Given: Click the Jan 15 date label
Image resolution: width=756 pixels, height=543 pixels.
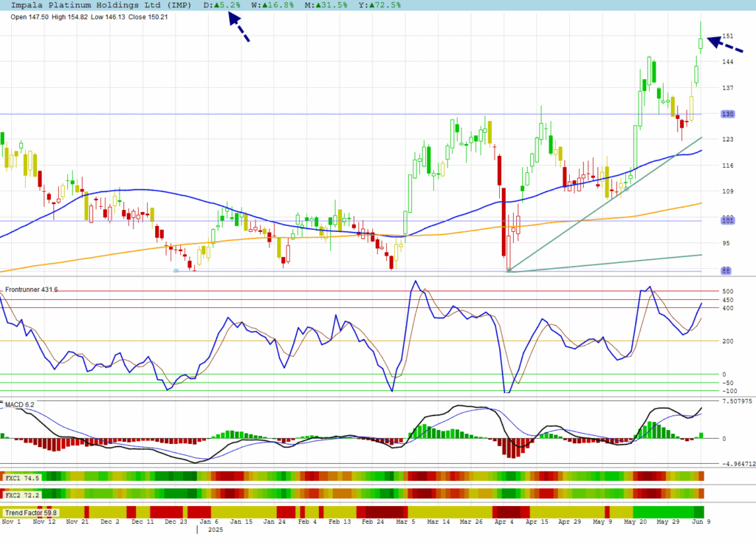Looking at the screenshot, I should 241,522.
